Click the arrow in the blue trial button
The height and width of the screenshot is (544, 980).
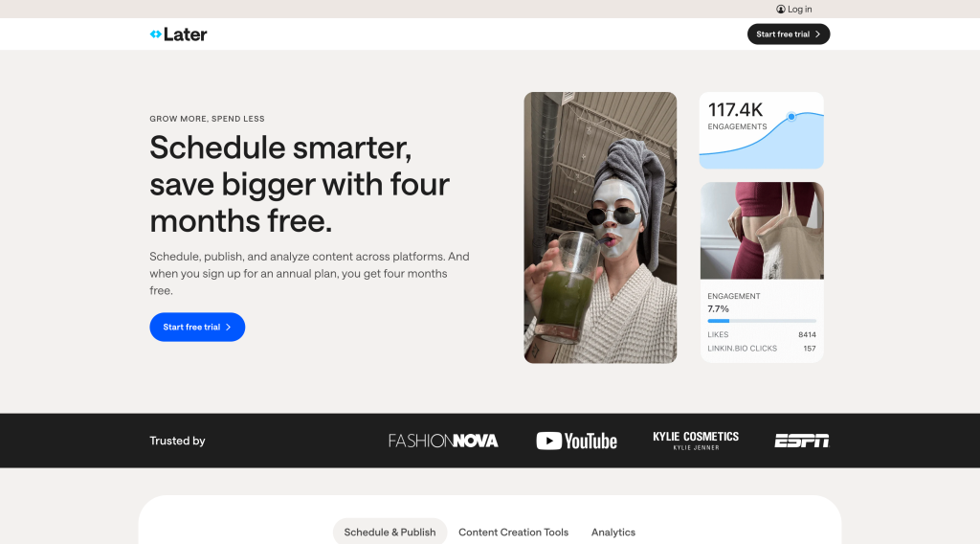click(x=228, y=327)
